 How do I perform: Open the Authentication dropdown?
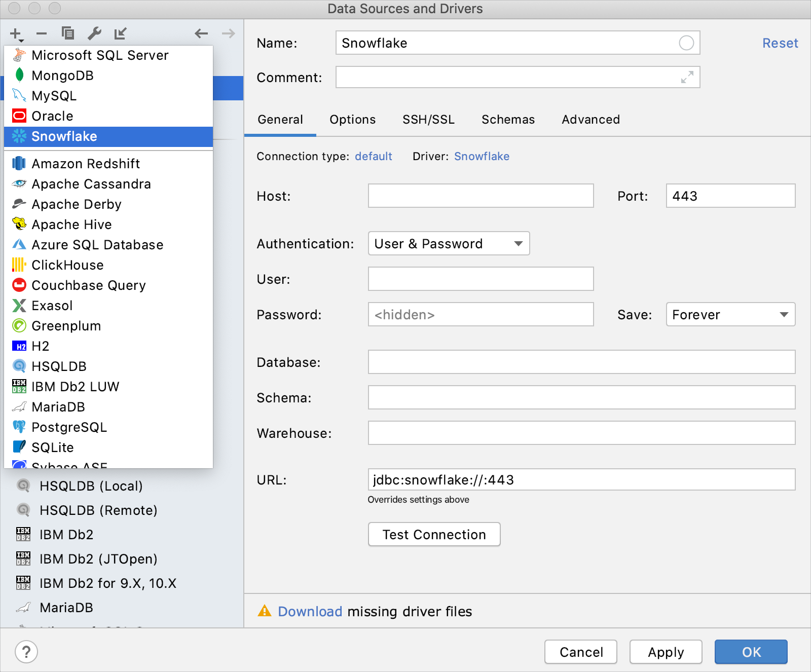pos(449,243)
